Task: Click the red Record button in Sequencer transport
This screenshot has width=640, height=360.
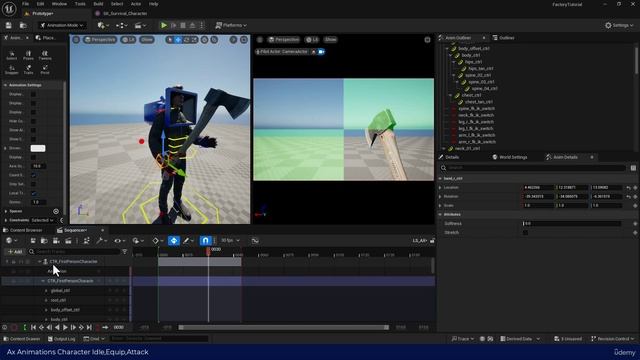Action: [14, 327]
